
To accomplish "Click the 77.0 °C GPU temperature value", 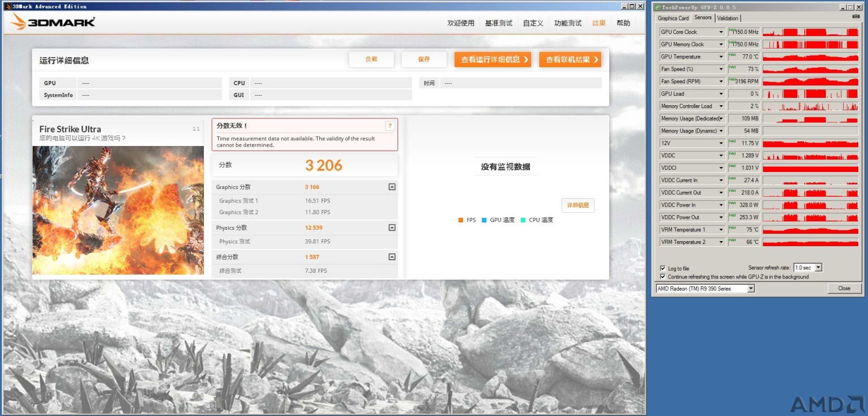I will [750, 57].
